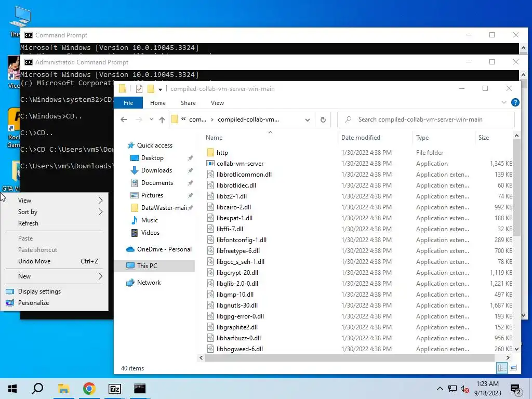Sort files by the Name column header
532x399 pixels.
pyautogui.click(x=214, y=138)
